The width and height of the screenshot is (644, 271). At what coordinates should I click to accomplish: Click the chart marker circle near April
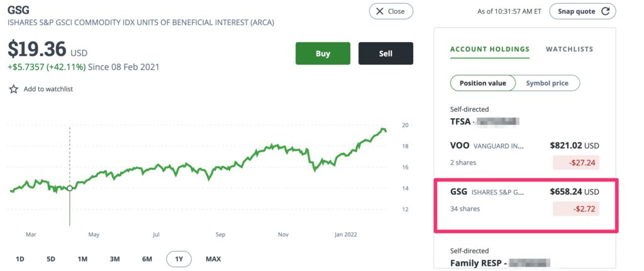tap(70, 188)
